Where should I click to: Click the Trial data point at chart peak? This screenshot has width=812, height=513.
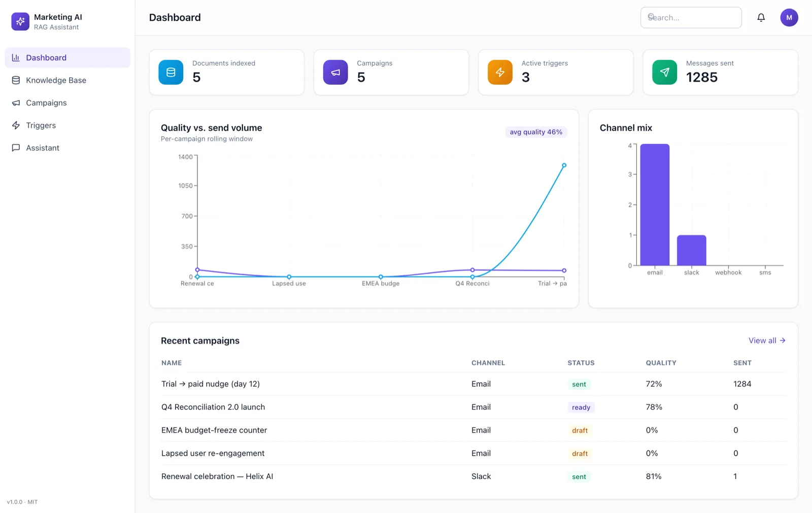[x=564, y=165]
